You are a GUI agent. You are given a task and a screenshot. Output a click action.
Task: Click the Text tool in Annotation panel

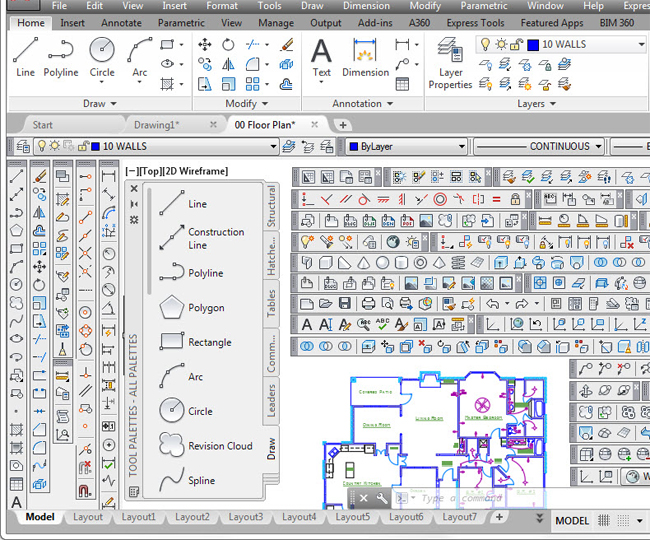pyautogui.click(x=321, y=58)
